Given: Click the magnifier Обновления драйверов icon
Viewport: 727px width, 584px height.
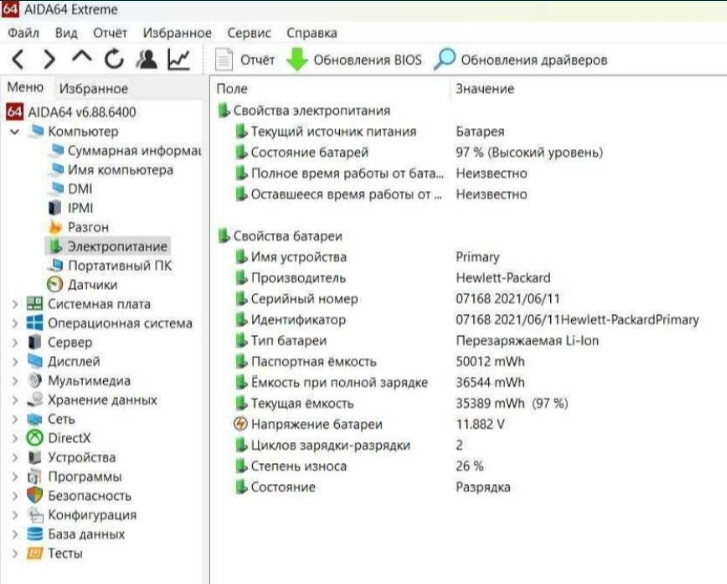Looking at the screenshot, I should [x=445, y=59].
